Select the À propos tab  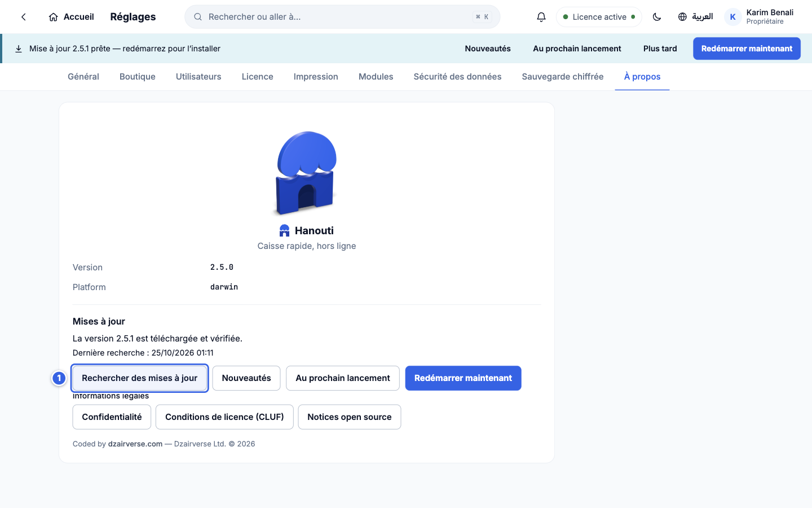click(x=642, y=77)
